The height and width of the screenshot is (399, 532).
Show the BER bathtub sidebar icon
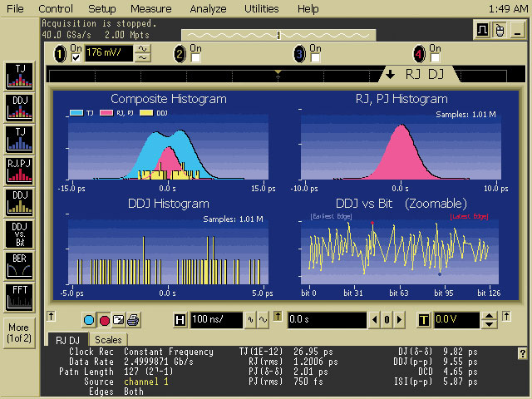[x=19, y=265]
